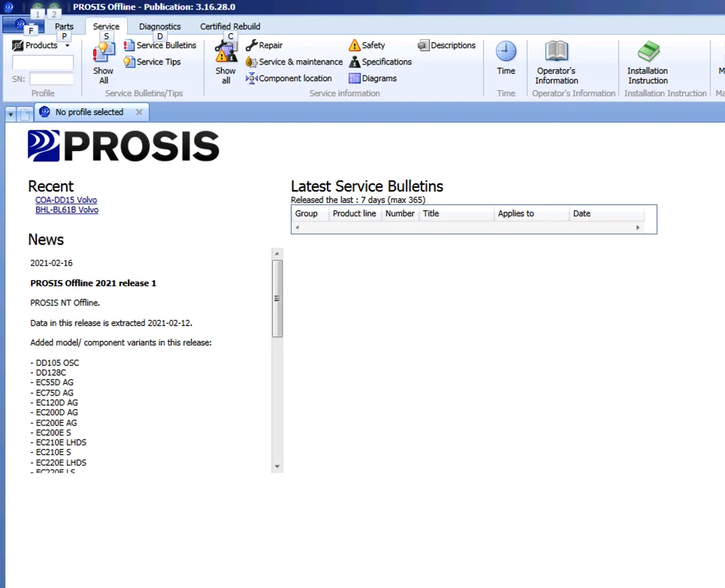Click the News scrollbar up arrow

point(277,253)
